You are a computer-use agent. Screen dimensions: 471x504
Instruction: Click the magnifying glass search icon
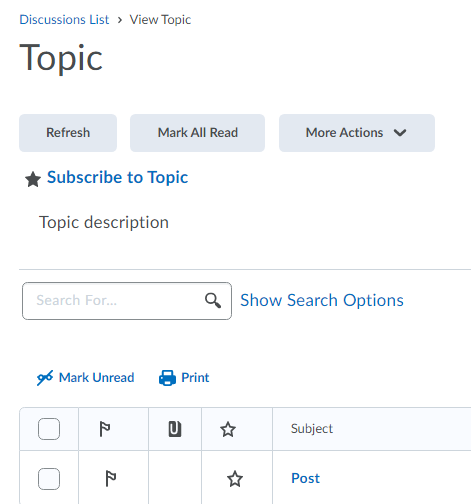click(213, 300)
